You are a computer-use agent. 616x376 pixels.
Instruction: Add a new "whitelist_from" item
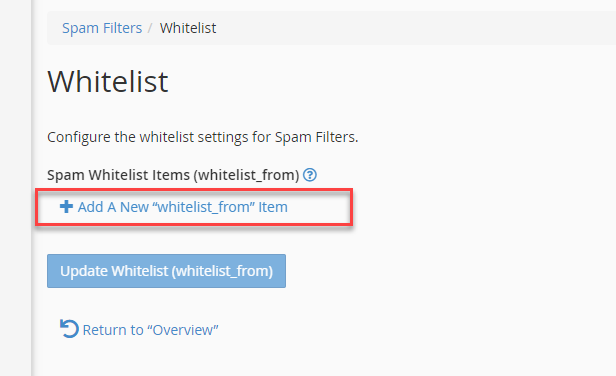tap(174, 207)
